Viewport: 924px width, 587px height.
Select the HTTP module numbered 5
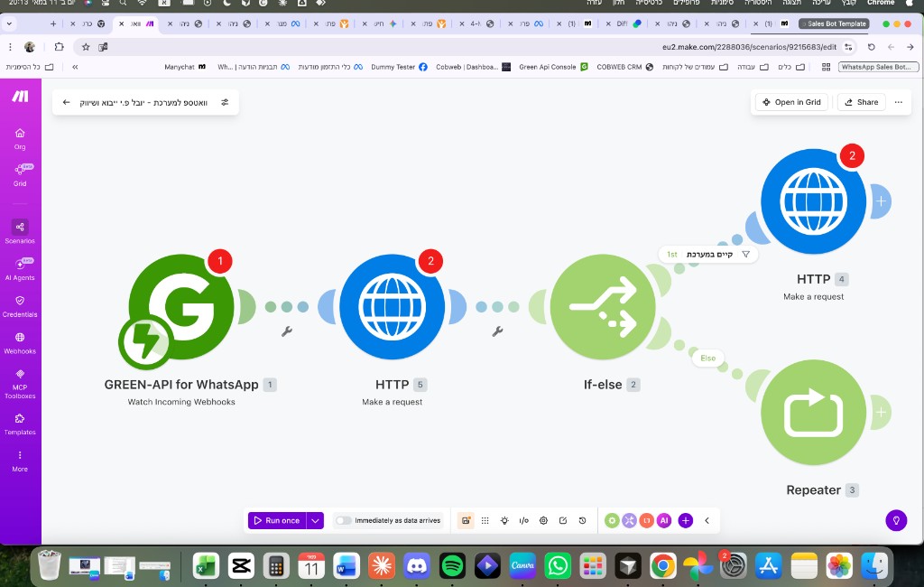click(393, 307)
